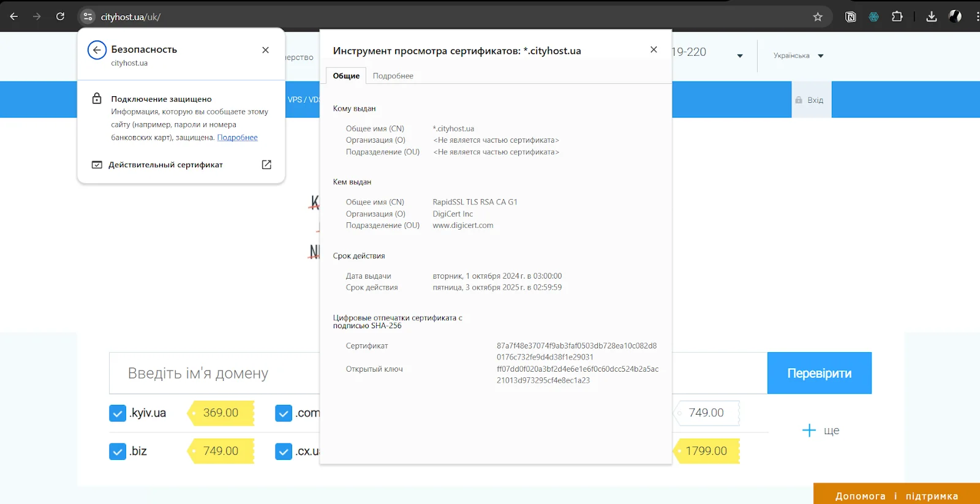
Task: Click the Подробнее link in security popup
Action: [238, 138]
